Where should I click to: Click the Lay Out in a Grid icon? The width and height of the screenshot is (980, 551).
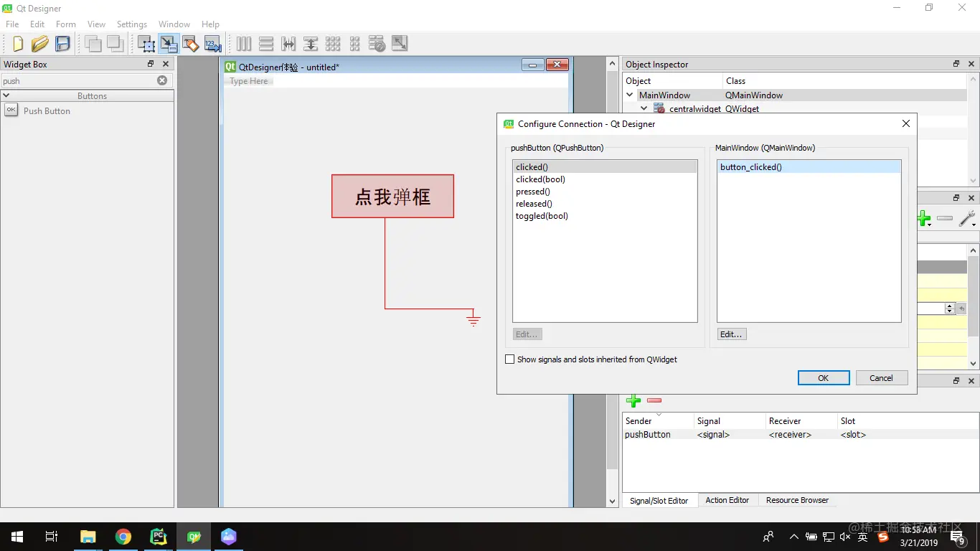[333, 44]
